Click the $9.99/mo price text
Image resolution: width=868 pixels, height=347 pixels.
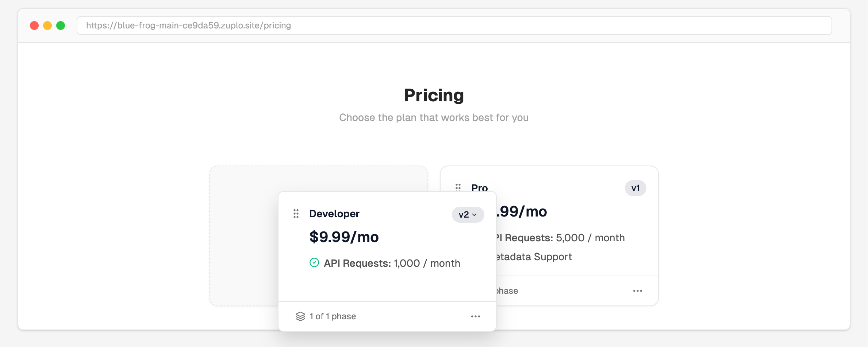[x=344, y=237]
